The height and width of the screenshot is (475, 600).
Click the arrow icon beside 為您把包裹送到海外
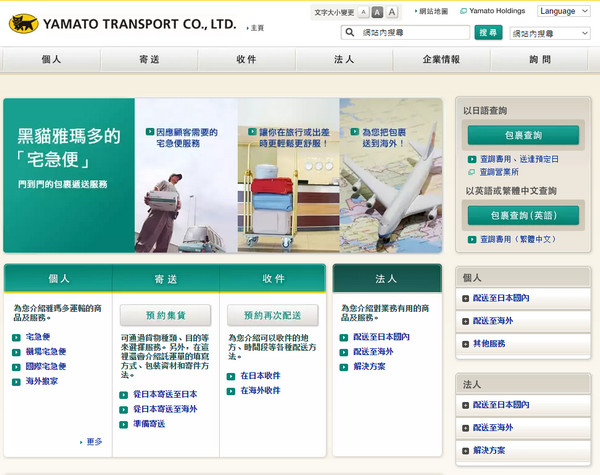[x=355, y=132]
